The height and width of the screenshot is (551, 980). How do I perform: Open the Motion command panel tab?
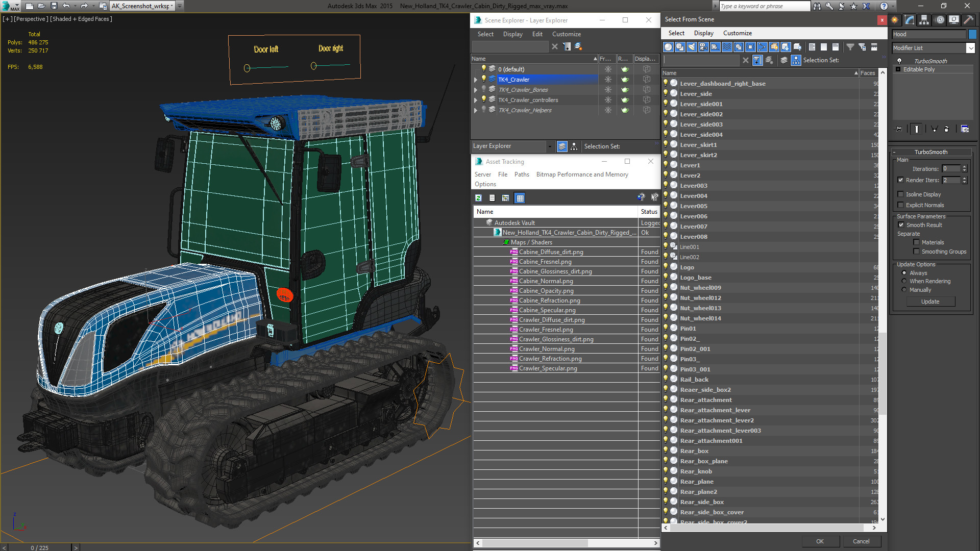click(939, 20)
